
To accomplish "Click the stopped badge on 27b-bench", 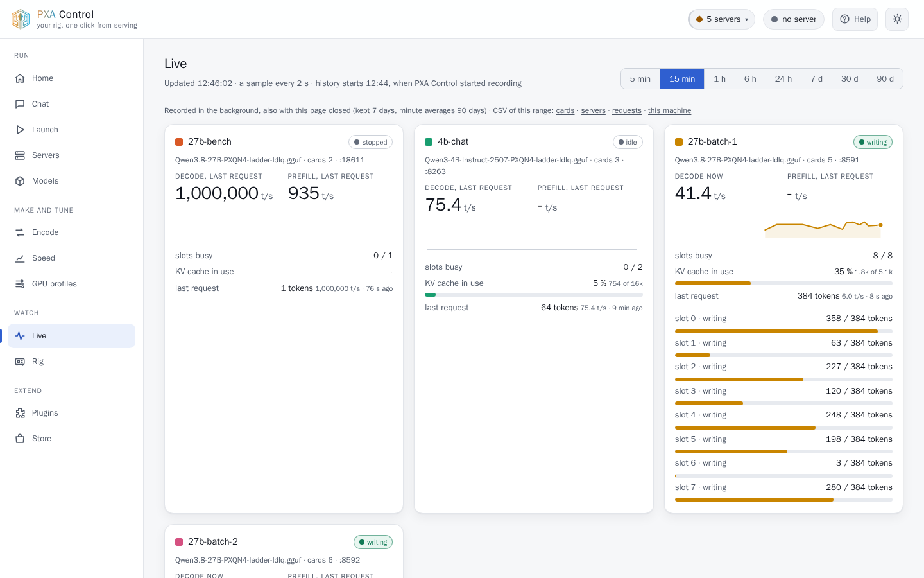I will coord(371,142).
